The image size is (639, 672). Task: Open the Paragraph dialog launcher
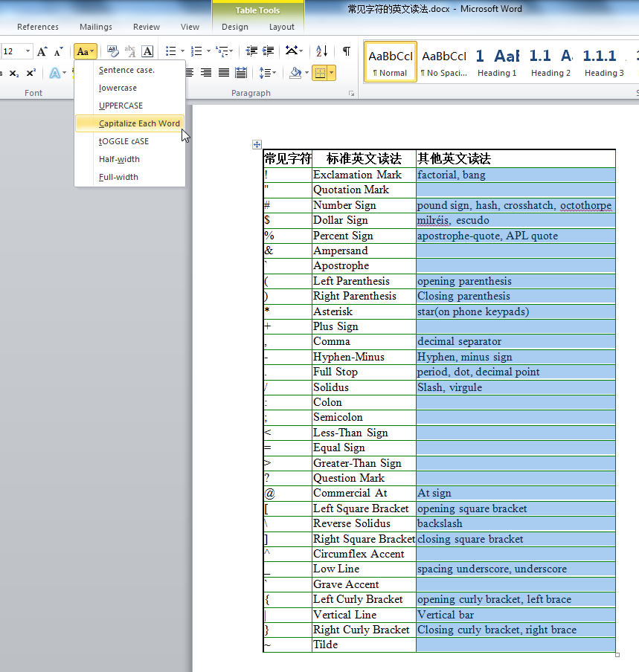352,94
